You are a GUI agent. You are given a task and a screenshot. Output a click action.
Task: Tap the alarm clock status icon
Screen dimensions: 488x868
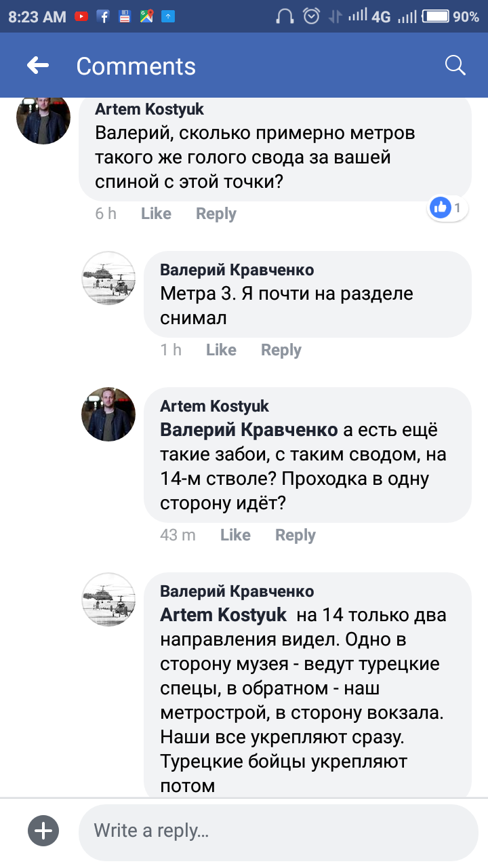click(311, 17)
